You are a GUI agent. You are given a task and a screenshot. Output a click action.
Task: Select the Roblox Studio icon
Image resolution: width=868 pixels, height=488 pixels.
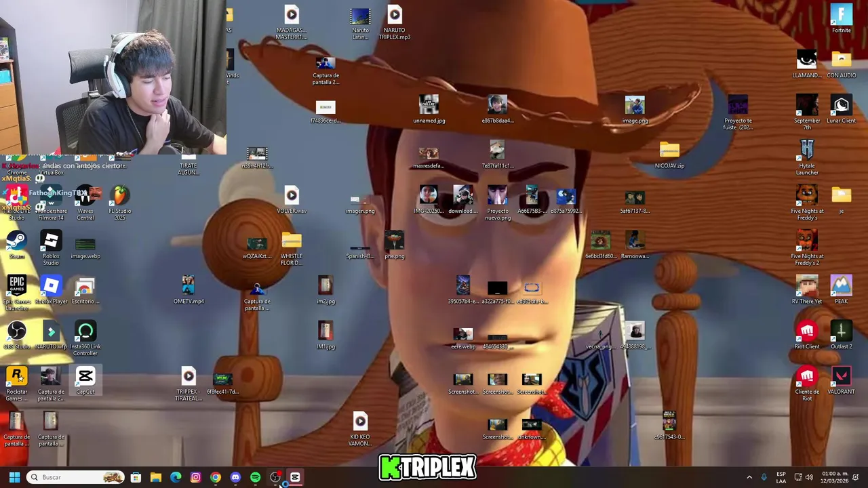tap(51, 248)
